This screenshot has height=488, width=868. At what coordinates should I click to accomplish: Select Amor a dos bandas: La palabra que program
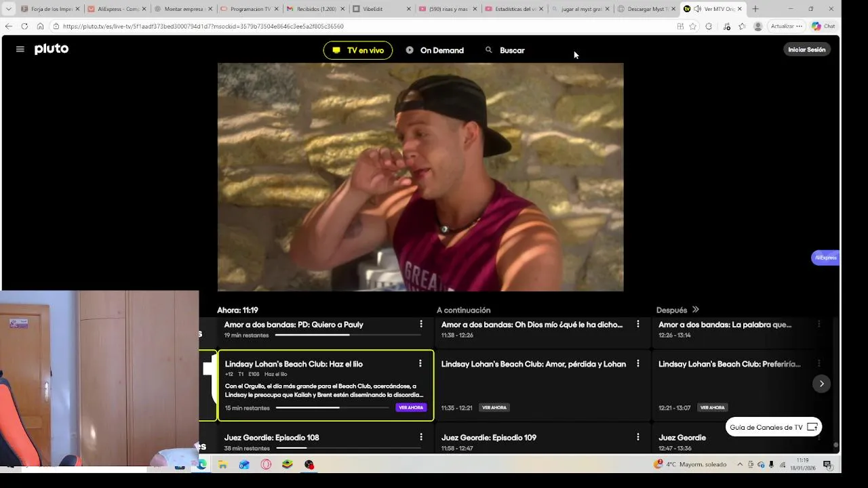(725, 325)
